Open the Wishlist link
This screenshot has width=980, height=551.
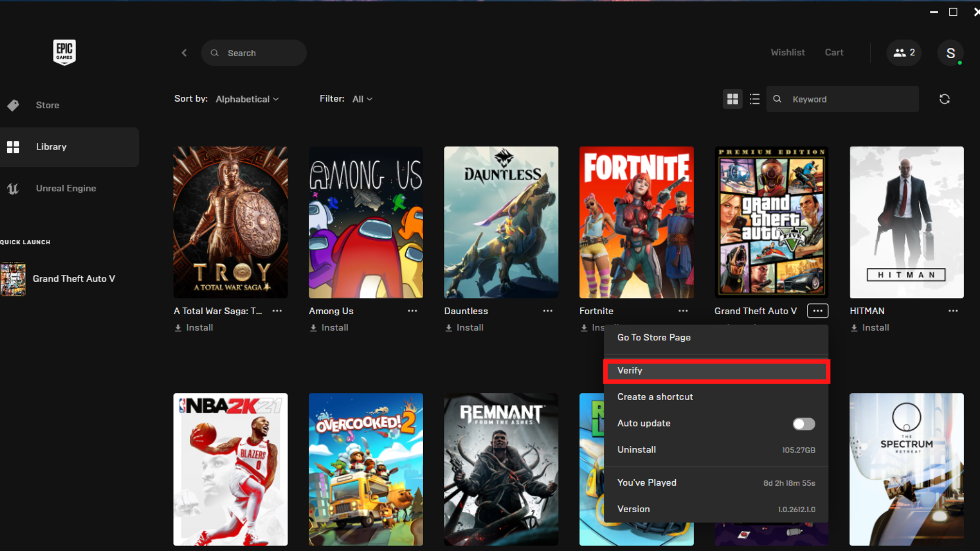pos(788,53)
